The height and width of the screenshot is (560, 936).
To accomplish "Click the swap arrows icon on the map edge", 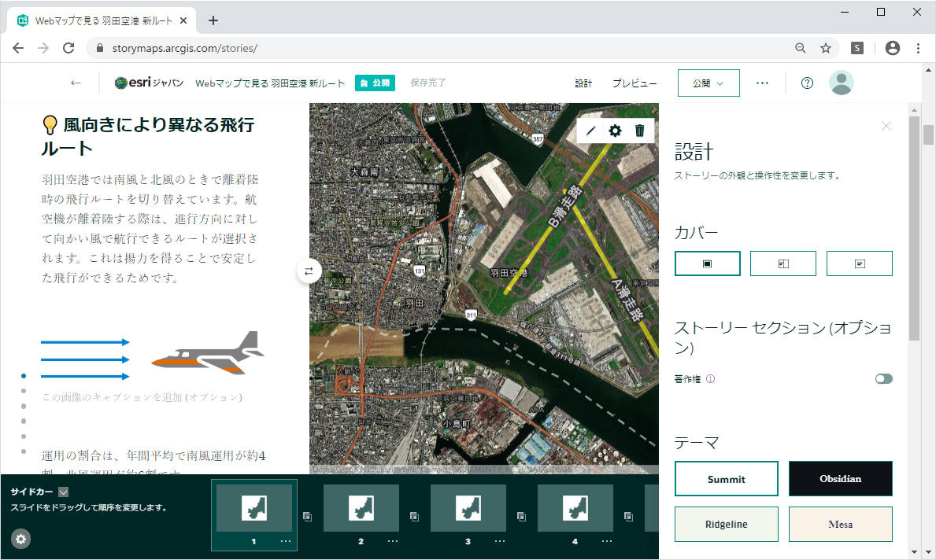I will pos(309,271).
